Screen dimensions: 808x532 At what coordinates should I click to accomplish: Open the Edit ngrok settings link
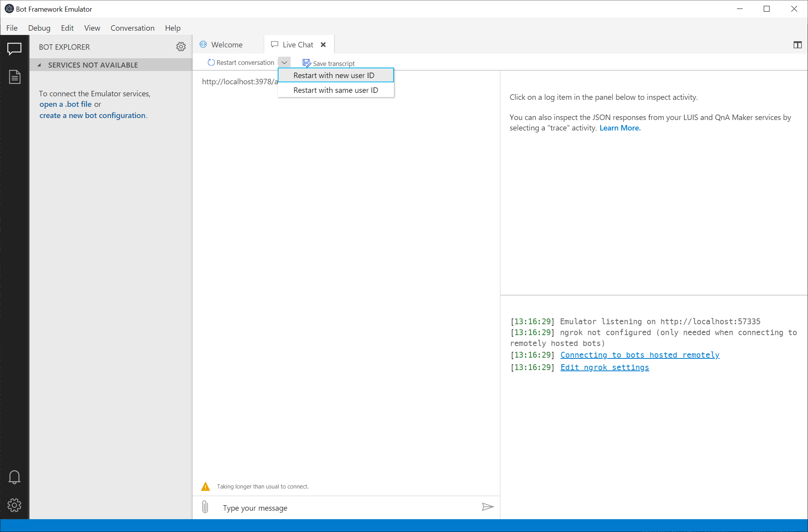pyautogui.click(x=604, y=367)
